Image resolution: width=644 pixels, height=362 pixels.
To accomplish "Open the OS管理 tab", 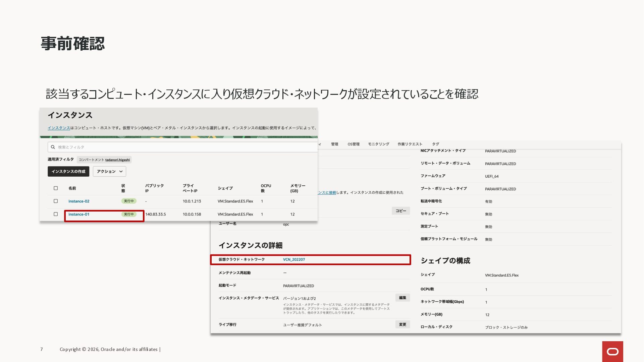I will click(353, 144).
